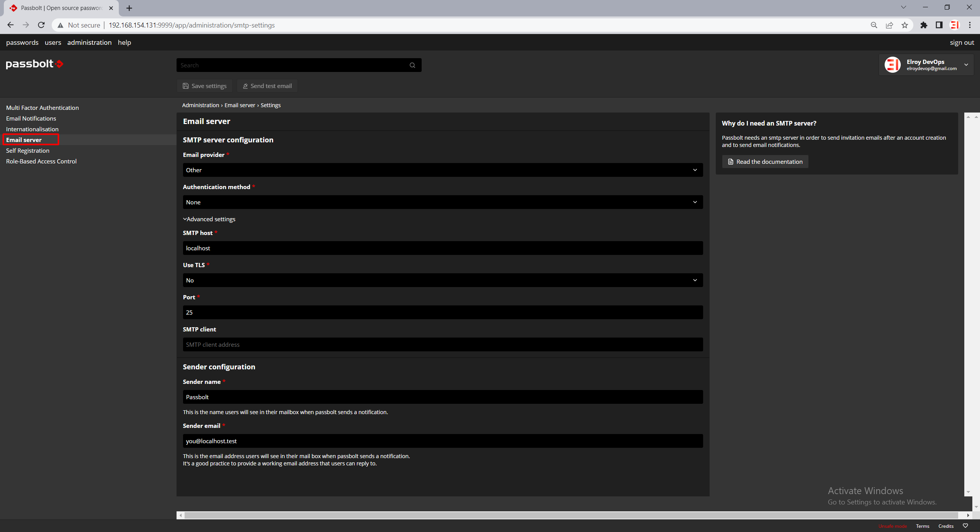980x532 pixels.
Task: Click the heart icon in the footer
Action: (x=965, y=526)
